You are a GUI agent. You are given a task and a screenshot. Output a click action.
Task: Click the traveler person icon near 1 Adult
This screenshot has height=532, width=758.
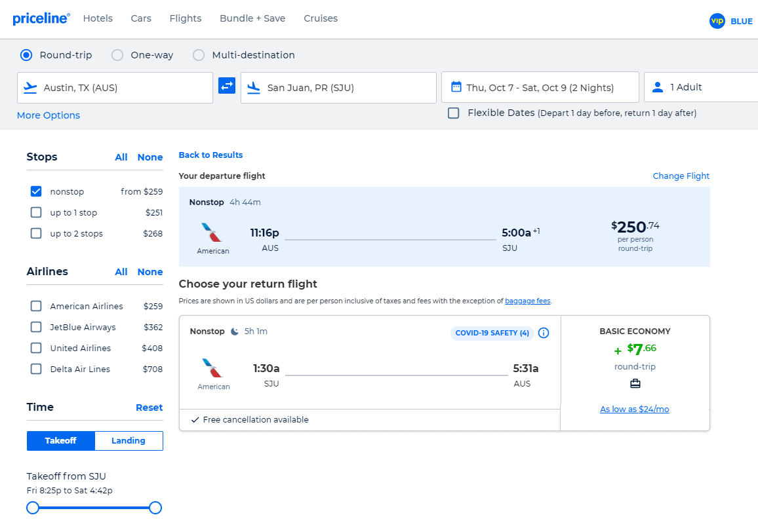point(658,86)
